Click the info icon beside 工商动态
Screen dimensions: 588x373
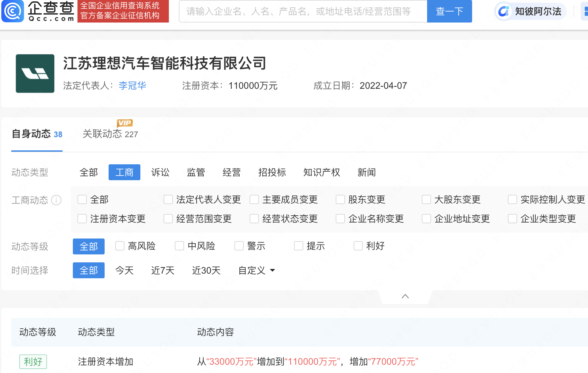[57, 200]
